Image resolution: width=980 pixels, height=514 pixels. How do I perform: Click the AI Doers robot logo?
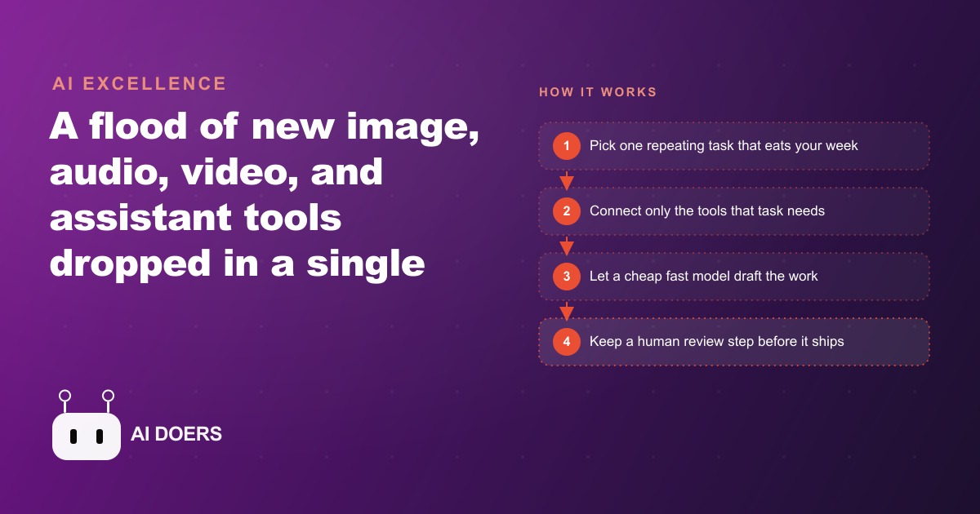[87, 425]
